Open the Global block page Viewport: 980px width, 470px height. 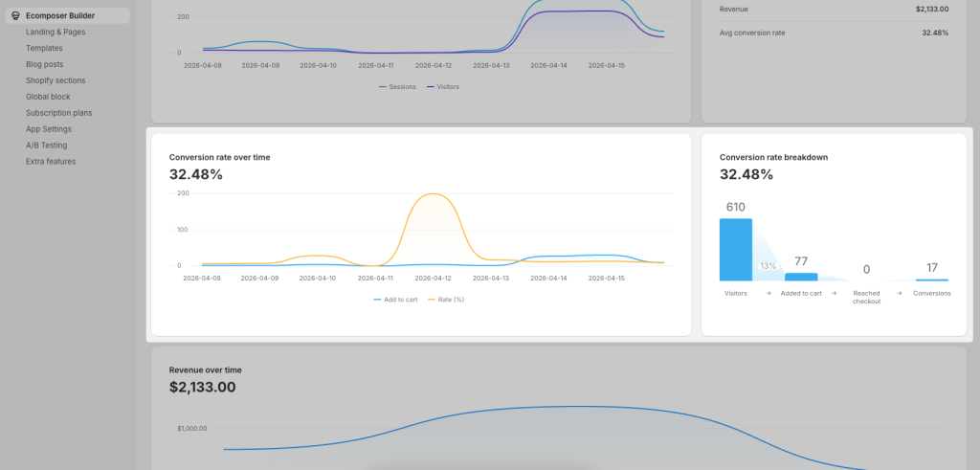(x=48, y=97)
